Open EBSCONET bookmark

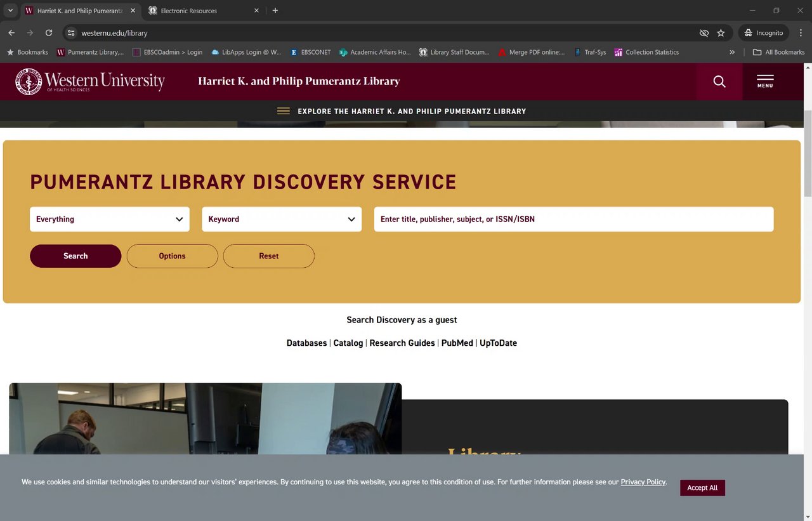[311, 52]
